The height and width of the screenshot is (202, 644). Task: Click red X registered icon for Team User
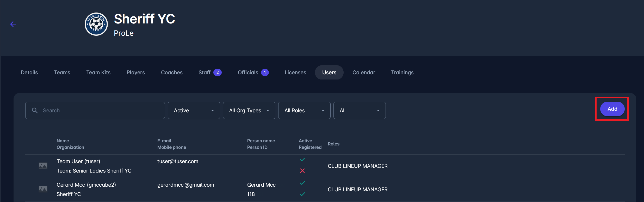302,171
